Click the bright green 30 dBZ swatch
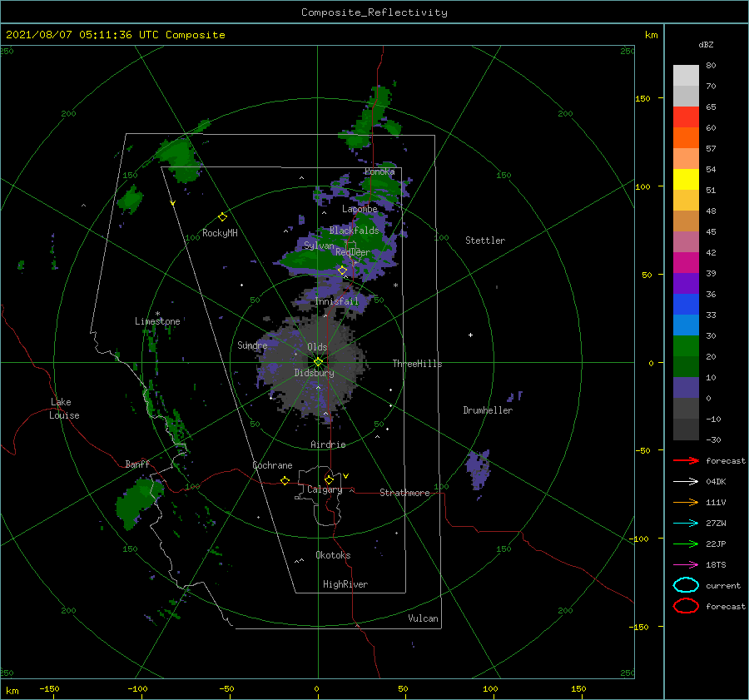The width and height of the screenshot is (749, 700). click(686, 345)
